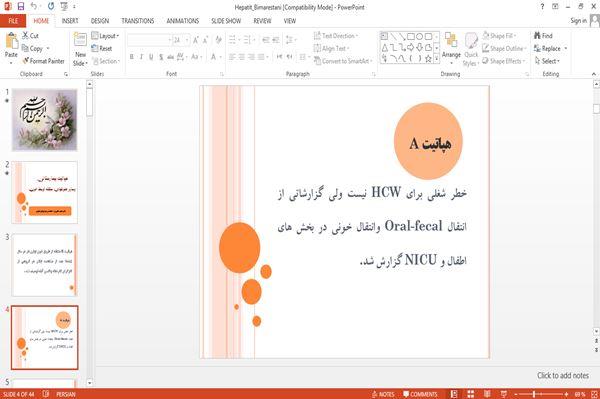This screenshot has width=600, height=399.
Task: Select slide 1 thumbnail with calligraphy
Action: 45,120
